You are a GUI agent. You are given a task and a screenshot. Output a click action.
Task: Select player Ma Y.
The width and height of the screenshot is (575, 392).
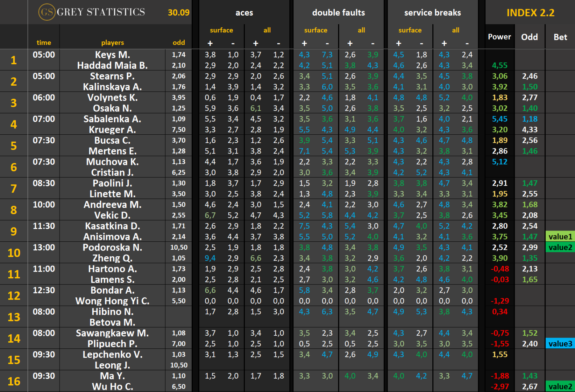click(113, 376)
